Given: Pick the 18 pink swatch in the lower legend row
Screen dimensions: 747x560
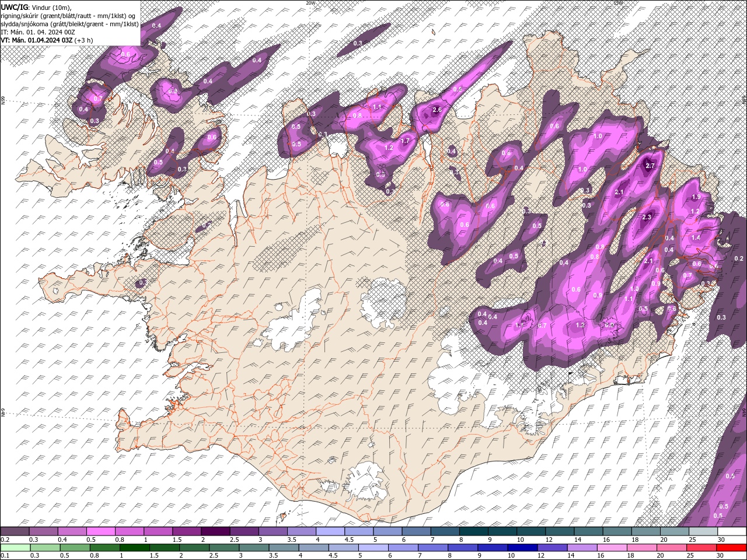Looking at the screenshot, I should point(641,548).
